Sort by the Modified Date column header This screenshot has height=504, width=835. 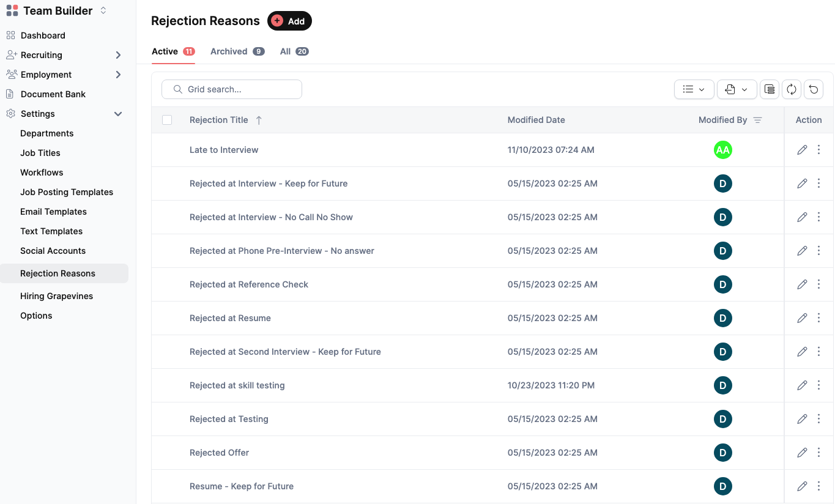(536, 120)
